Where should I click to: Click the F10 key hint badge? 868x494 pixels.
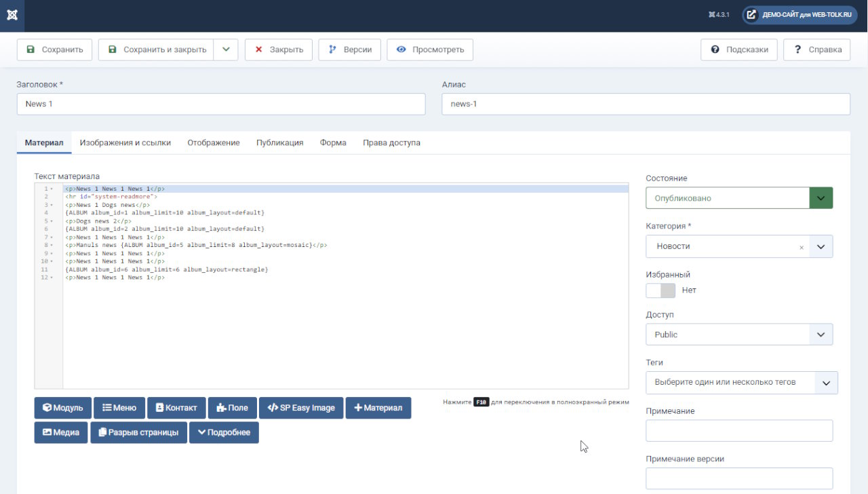[481, 402]
